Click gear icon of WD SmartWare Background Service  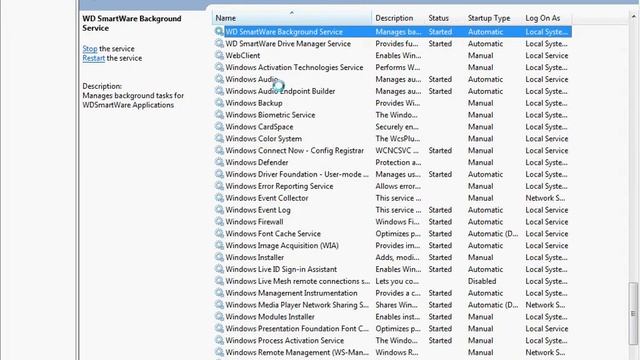(219, 31)
